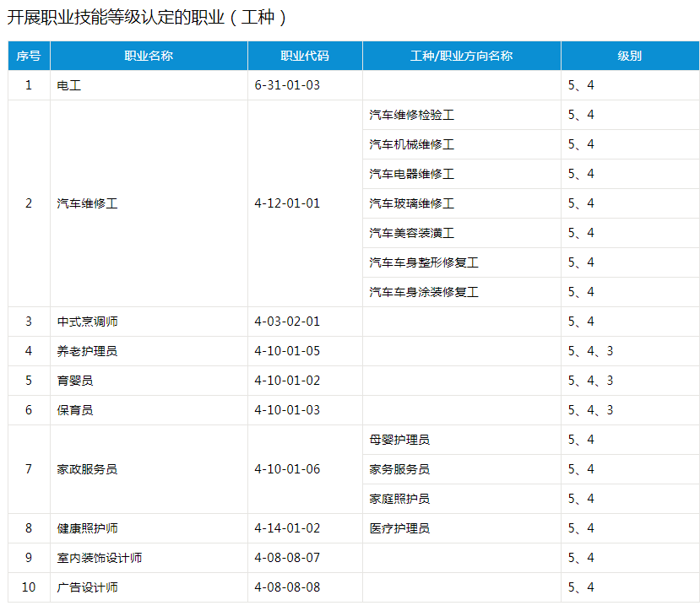Click occupation code 6-31-01-03
This screenshot has height=611, width=700.
(287, 85)
